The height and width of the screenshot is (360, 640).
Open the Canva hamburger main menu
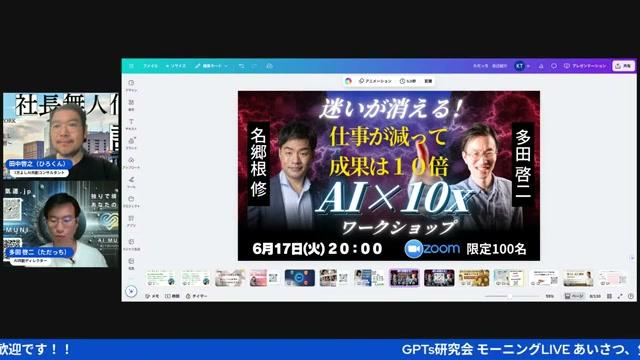(131, 66)
